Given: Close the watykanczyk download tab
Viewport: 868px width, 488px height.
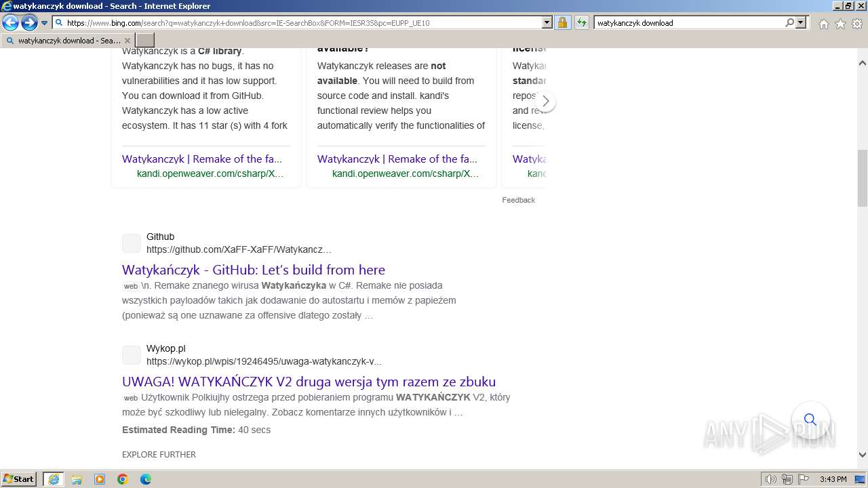Looking at the screenshot, I should click(127, 41).
